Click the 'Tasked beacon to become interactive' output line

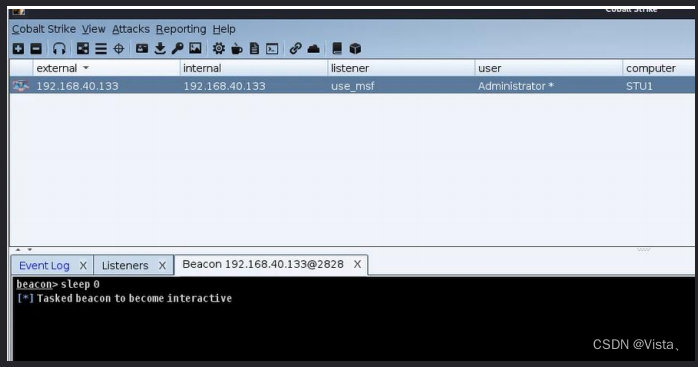click(x=124, y=298)
